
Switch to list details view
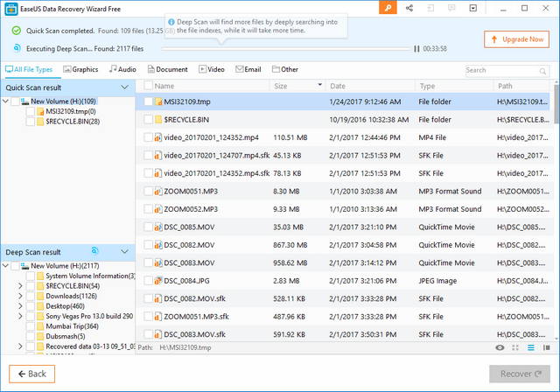click(531, 347)
